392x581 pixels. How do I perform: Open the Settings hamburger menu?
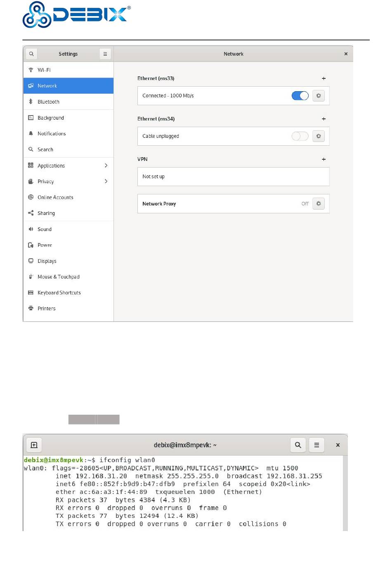tap(105, 54)
